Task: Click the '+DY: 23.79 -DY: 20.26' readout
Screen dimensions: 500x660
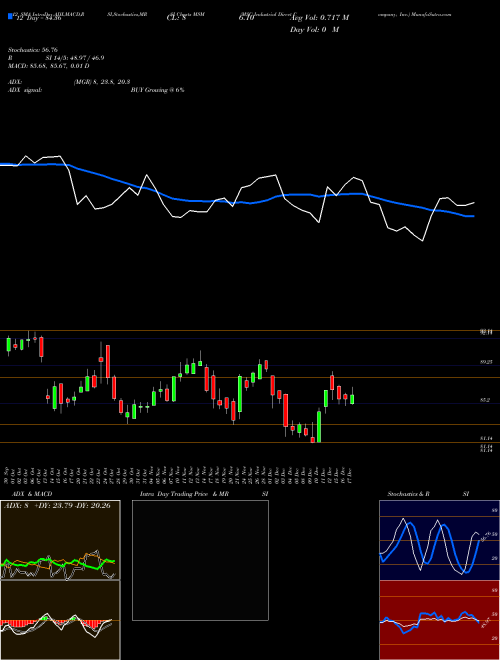Action: pos(74,506)
